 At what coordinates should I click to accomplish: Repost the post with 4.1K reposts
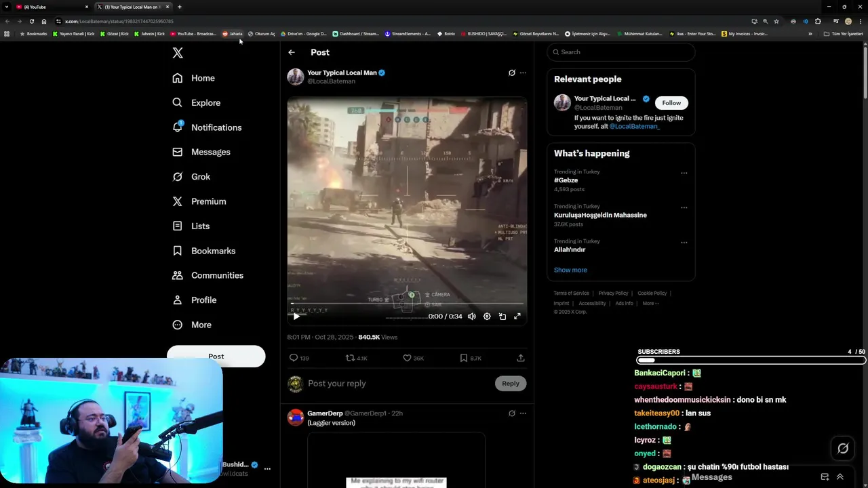pyautogui.click(x=356, y=358)
